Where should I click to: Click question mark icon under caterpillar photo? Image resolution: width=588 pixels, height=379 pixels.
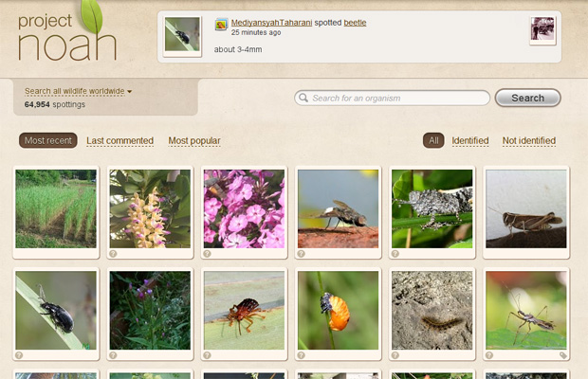[x=395, y=356]
